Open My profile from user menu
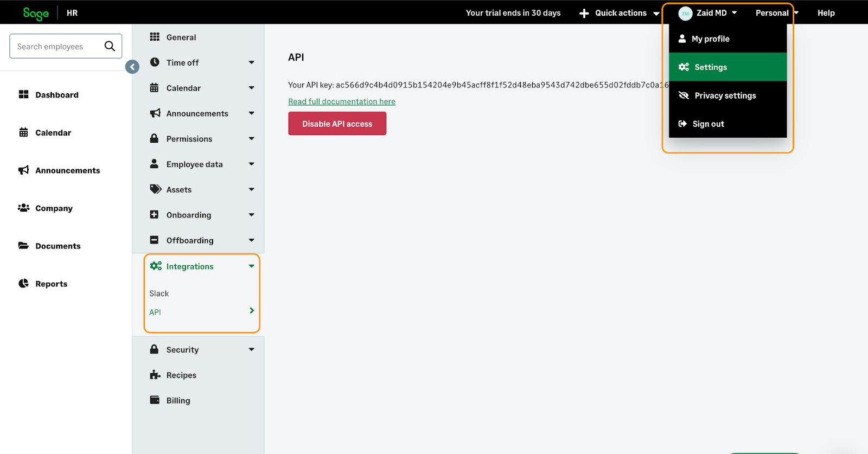 pos(727,39)
